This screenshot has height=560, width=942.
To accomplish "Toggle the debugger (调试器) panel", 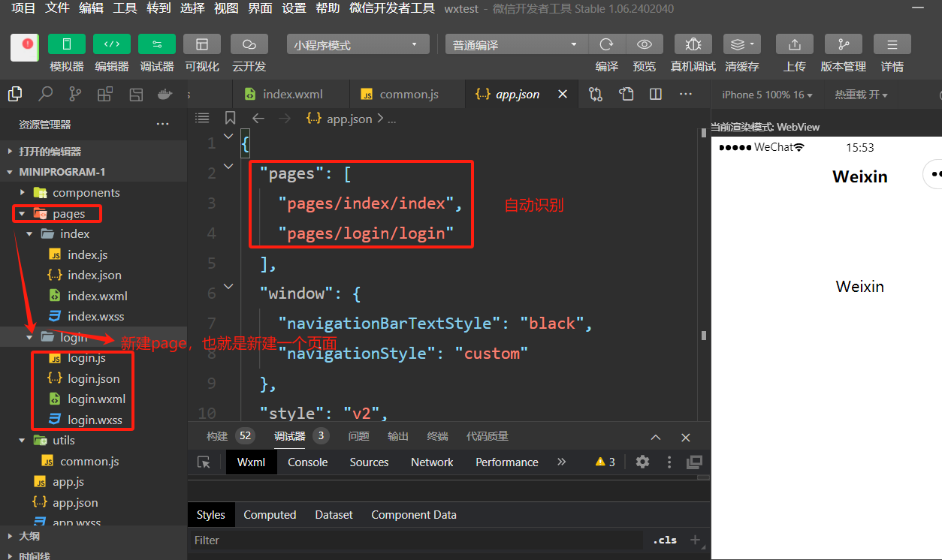I will click(x=157, y=44).
